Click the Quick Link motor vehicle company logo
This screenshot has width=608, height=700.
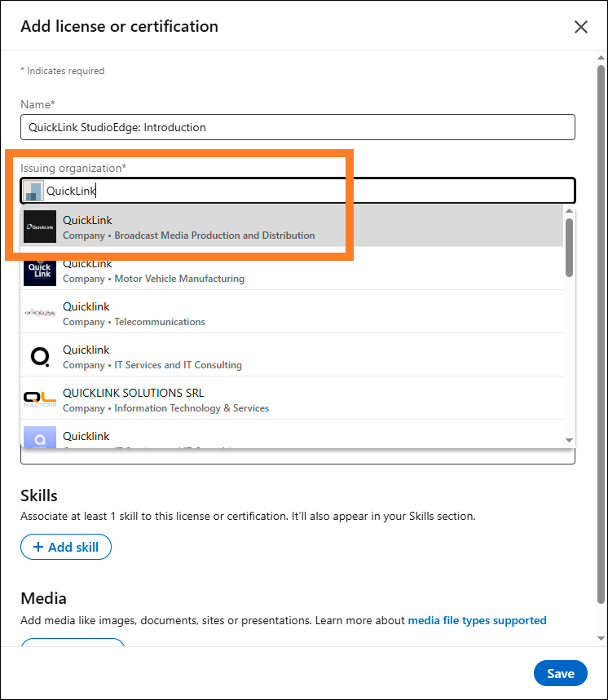(x=40, y=271)
